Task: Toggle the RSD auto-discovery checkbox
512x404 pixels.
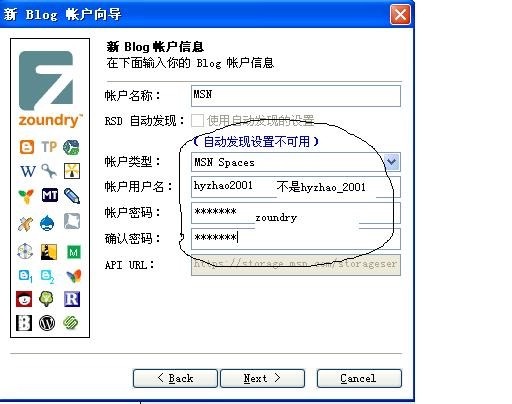Action: tap(197, 120)
